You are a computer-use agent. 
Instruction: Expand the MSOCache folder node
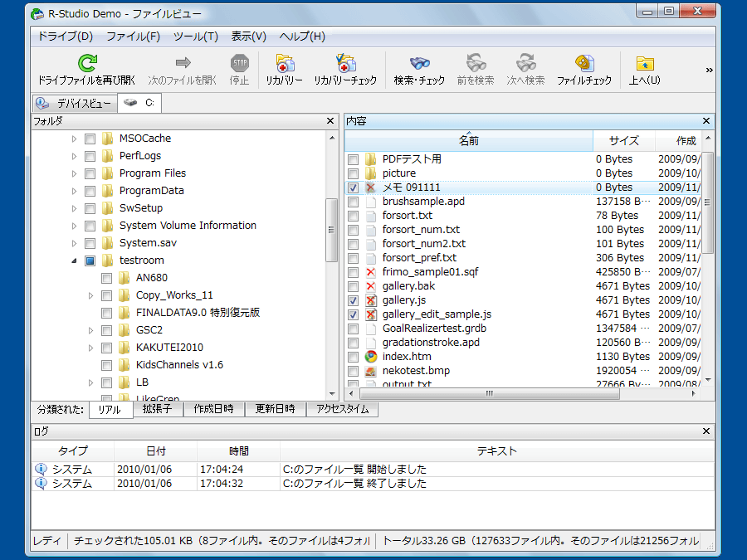[75, 139]
